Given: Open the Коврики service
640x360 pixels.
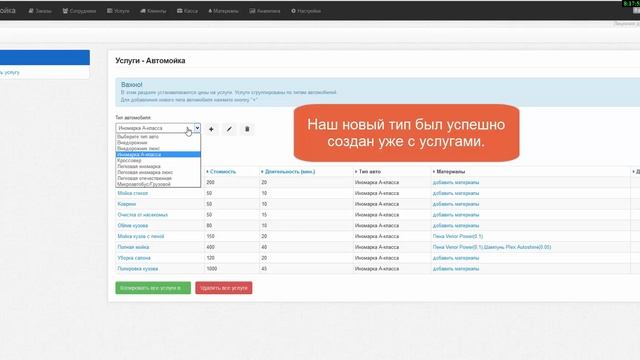Looking at the screenshot, I should point(127,204).
